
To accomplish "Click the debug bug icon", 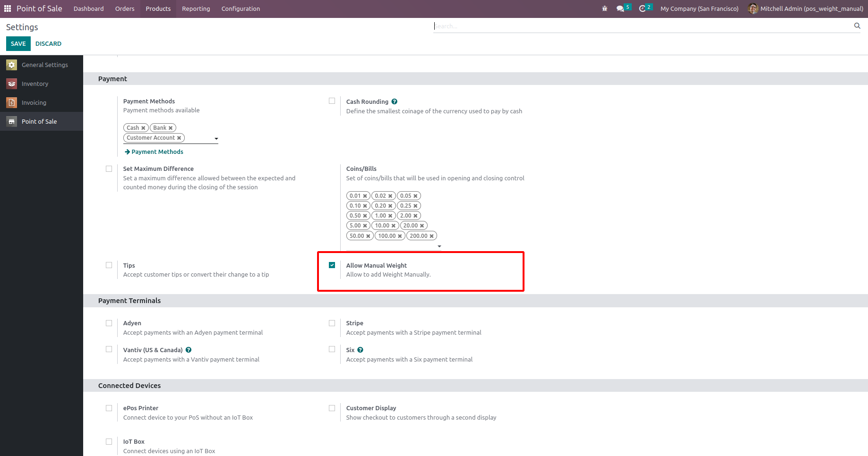I will tap(605, 8).
